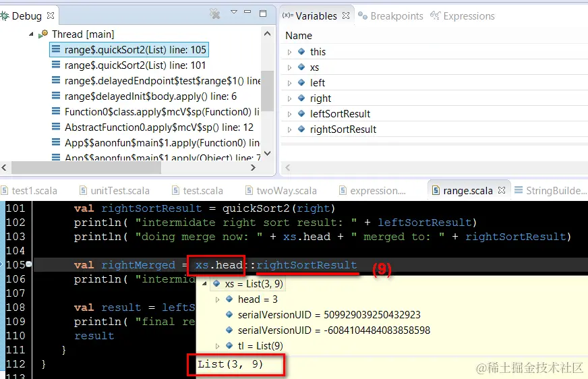Select stack frame quickSort2 line 105

click(x=129, y=50)
